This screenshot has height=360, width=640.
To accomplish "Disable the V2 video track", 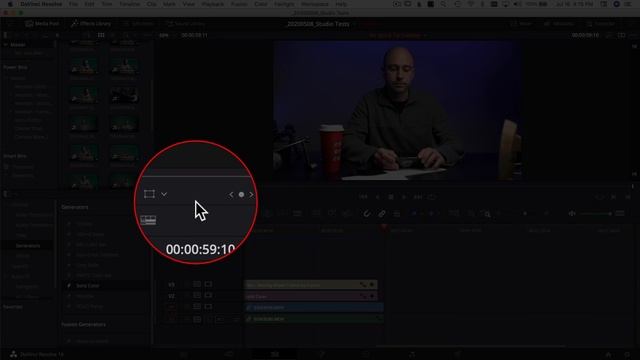I will tap(208, 296).
